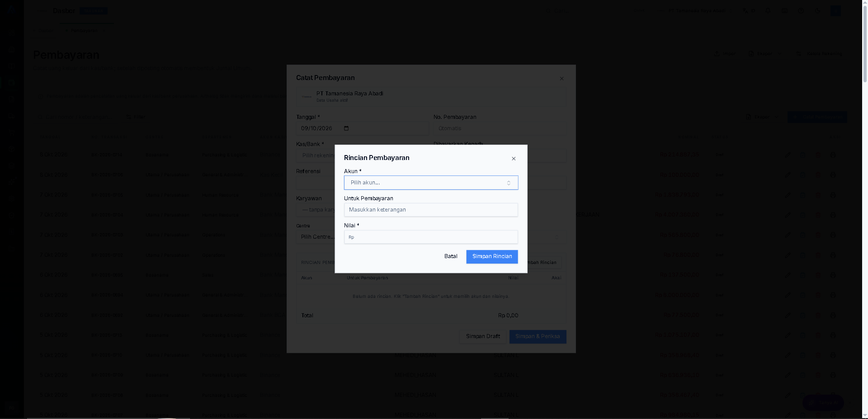Viewport: 868px width, 419px height.
Task: Click Kelola Rekening button
Action: tap(819, 54)
